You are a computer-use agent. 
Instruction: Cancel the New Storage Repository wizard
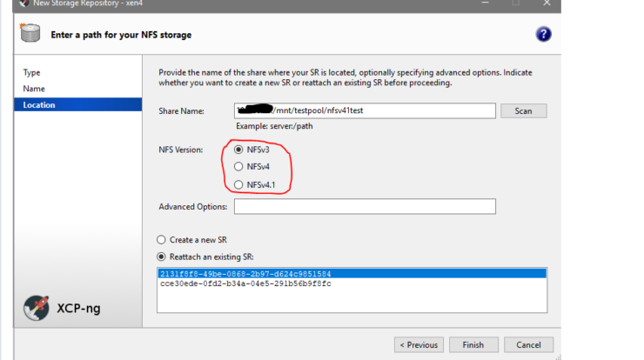click(x=528, y=344)
